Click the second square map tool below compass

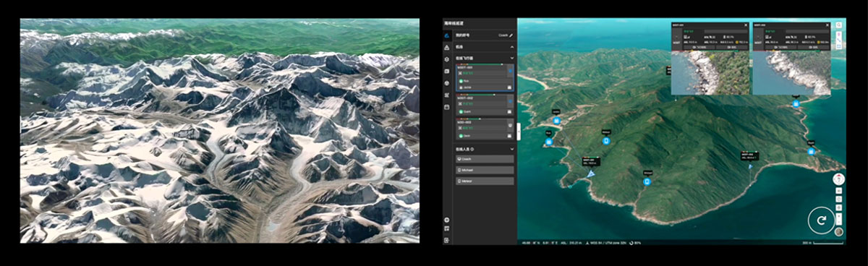click(x=838, y=198)
